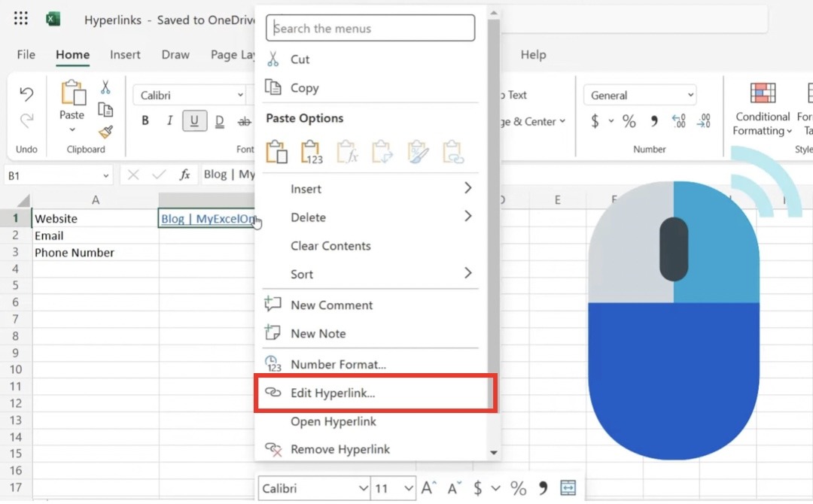Click the ribbon Paste clipboard icon
This screenshot has width=813, height=504.
pos(72,93)
